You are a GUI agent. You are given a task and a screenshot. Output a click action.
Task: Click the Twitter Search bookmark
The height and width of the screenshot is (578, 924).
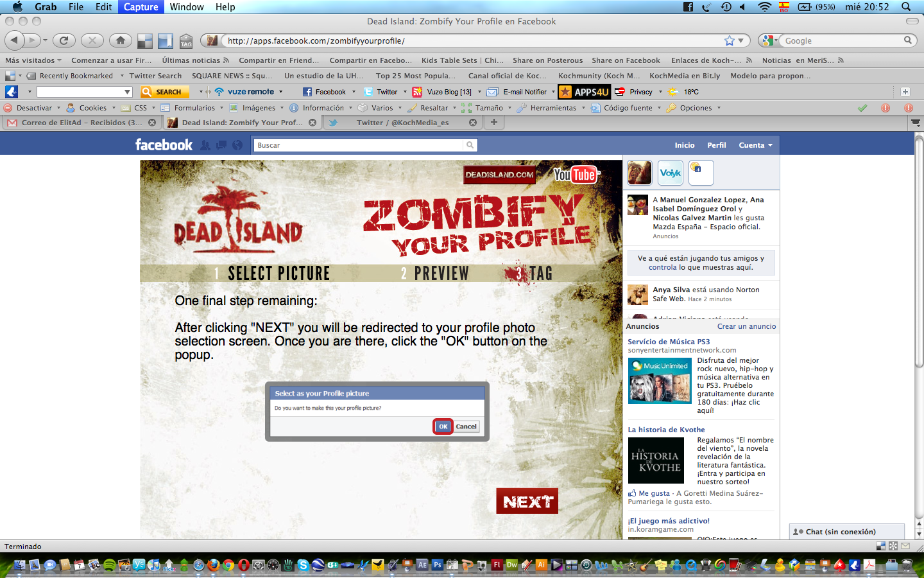(155, 76)
